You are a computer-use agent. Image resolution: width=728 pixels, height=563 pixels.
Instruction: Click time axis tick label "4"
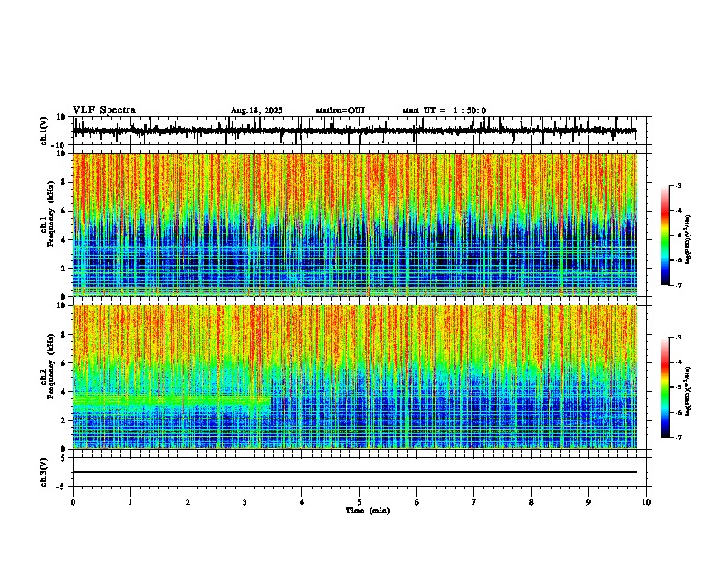[301, 502]
